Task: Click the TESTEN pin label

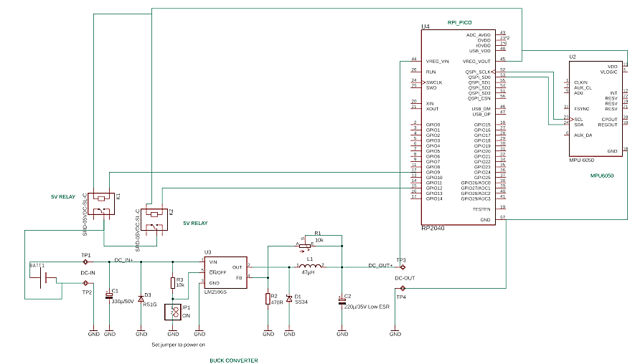Action: (x=481, y=209)
